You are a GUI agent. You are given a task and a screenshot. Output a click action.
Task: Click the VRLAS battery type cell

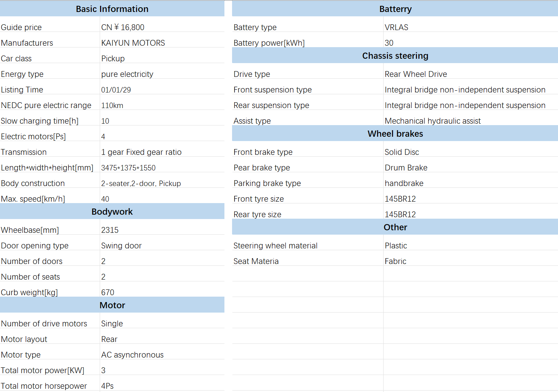point(396,28)
